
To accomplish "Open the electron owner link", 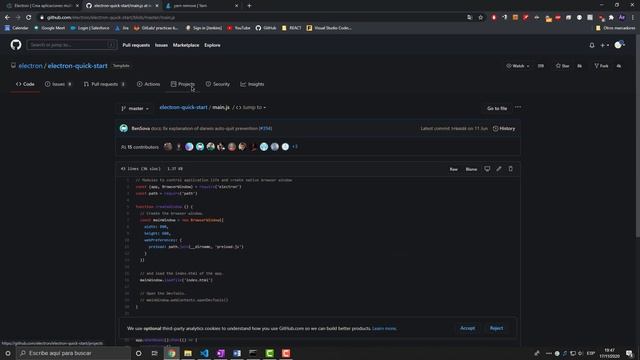I will coord(30,66).
